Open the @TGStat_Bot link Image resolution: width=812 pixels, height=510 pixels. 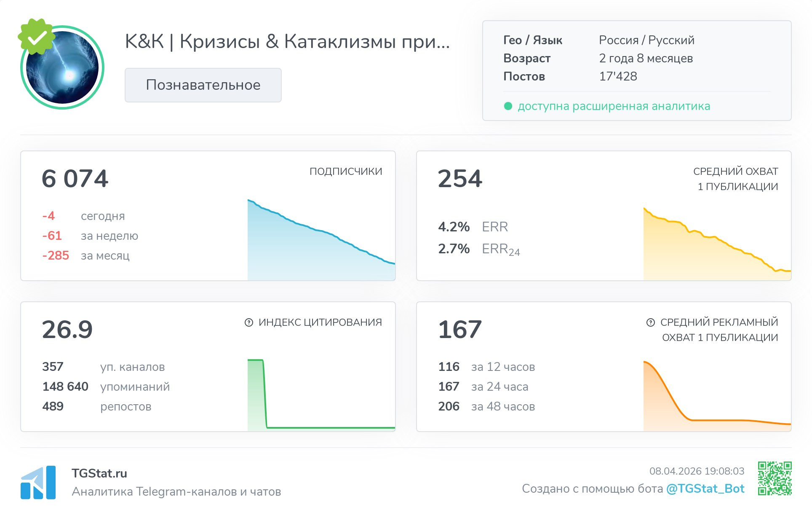click(x=705, y=489)
